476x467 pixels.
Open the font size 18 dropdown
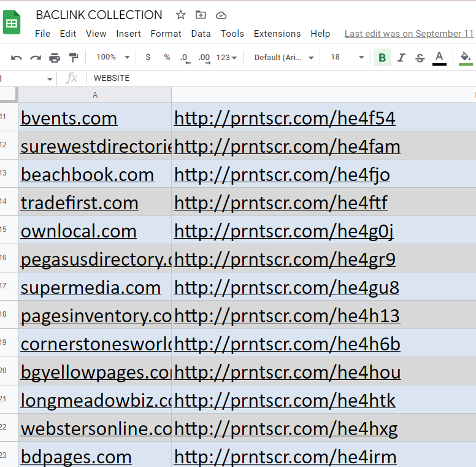coord(347,57)
